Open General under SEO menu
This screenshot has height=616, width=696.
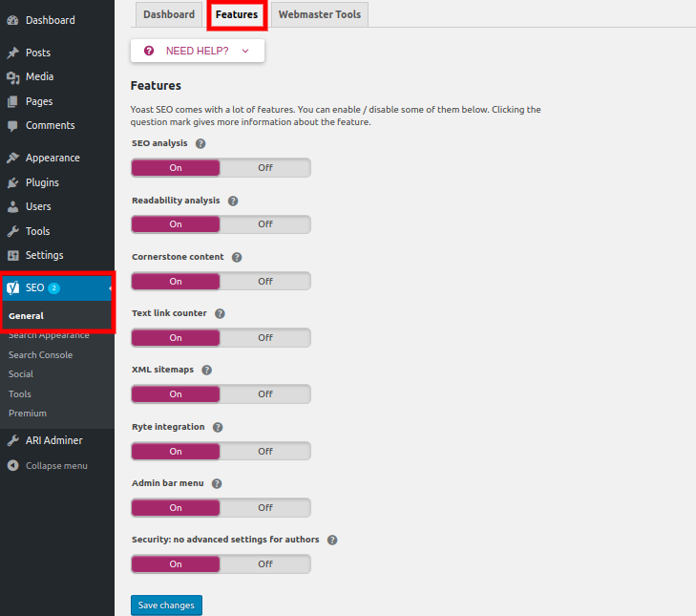[26, 316]
